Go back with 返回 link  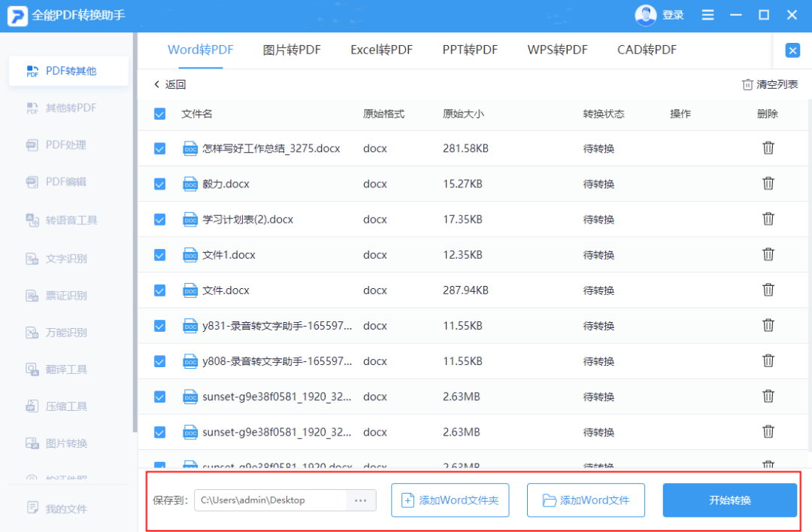[x=170, y=84]
